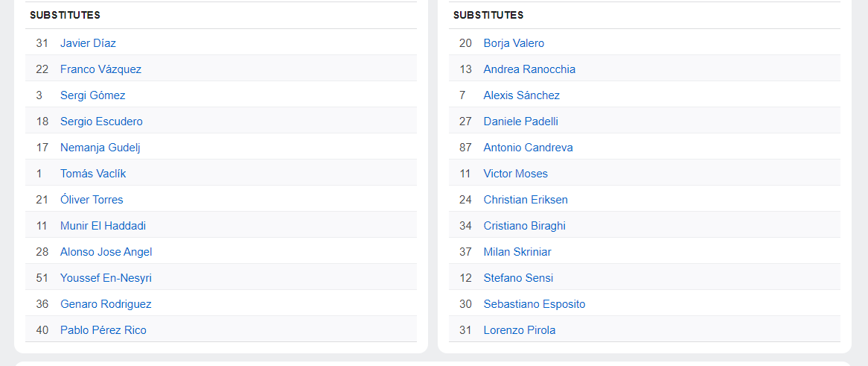Open Victor Moses profile
Screen dimensions: 868x366
(x=515, y=174)
